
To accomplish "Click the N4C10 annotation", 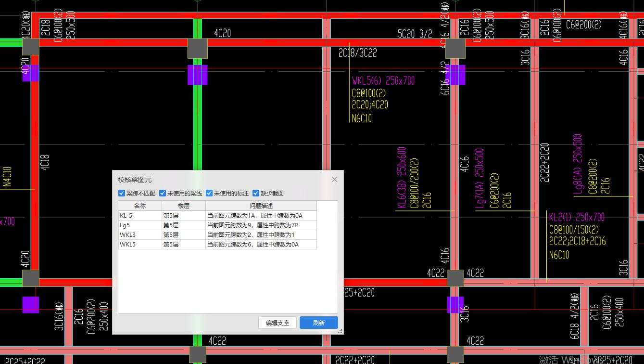I will [x=7, y=176].
